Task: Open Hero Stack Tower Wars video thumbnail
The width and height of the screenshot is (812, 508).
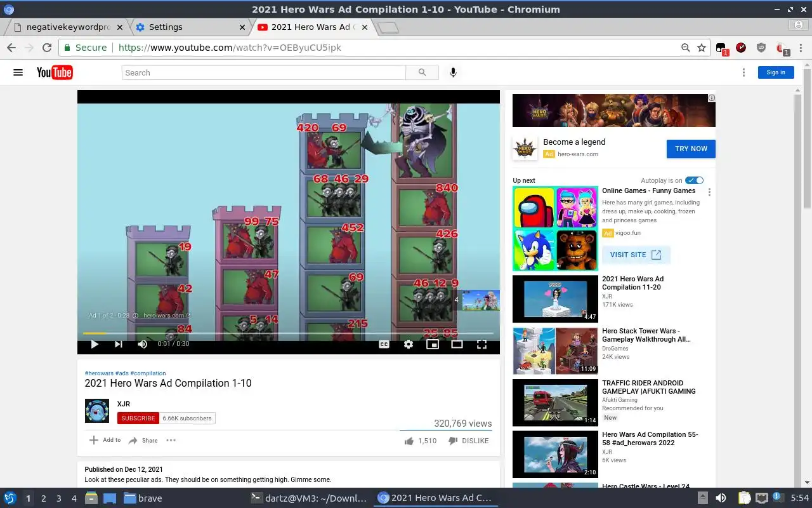Action: pos(555,351)
